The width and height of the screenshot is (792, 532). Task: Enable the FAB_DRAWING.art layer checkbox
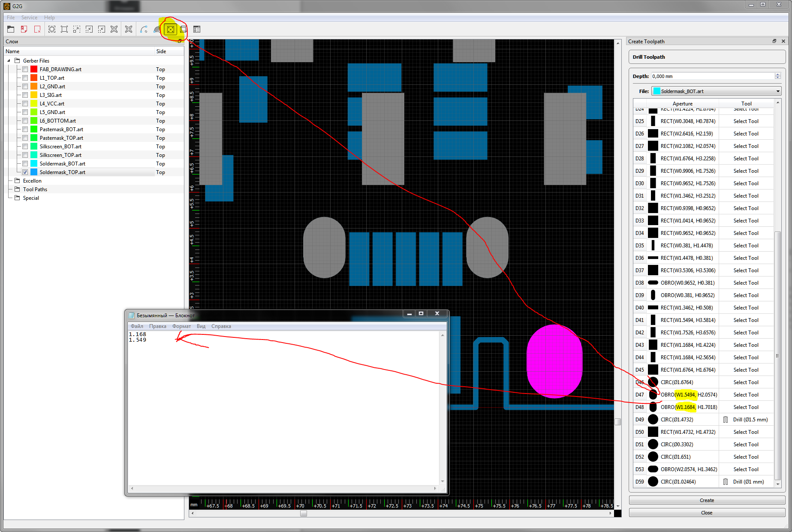25,69
